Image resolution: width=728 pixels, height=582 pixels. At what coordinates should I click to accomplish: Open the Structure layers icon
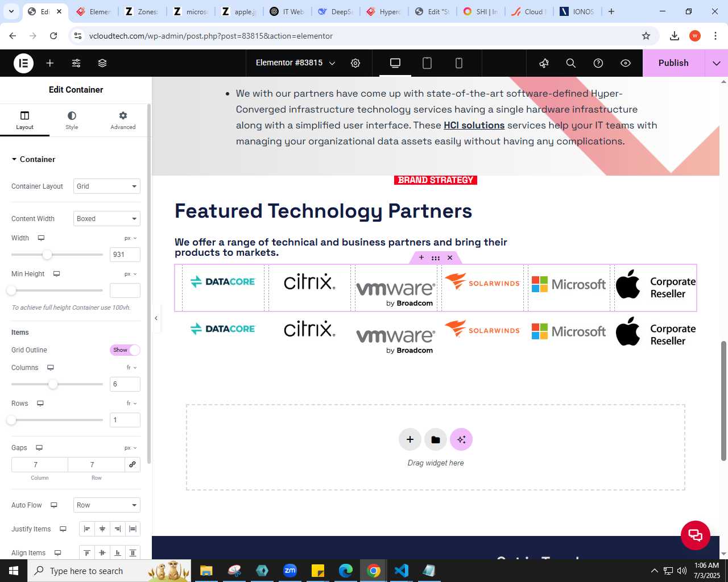tap(102, 63)
